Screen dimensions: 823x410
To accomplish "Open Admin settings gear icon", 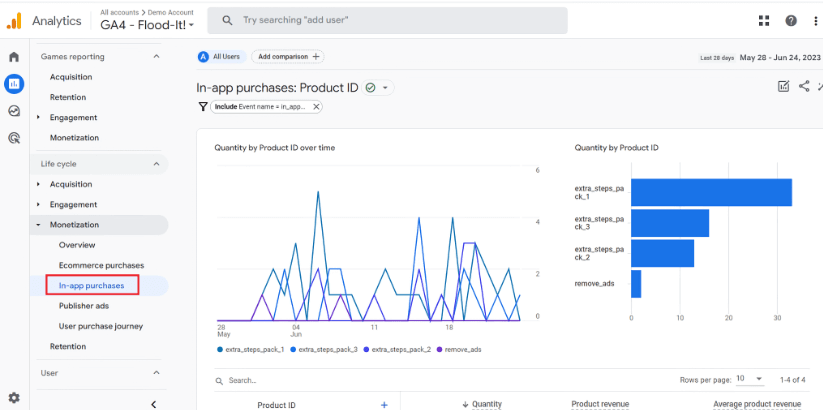I will 14,397.
